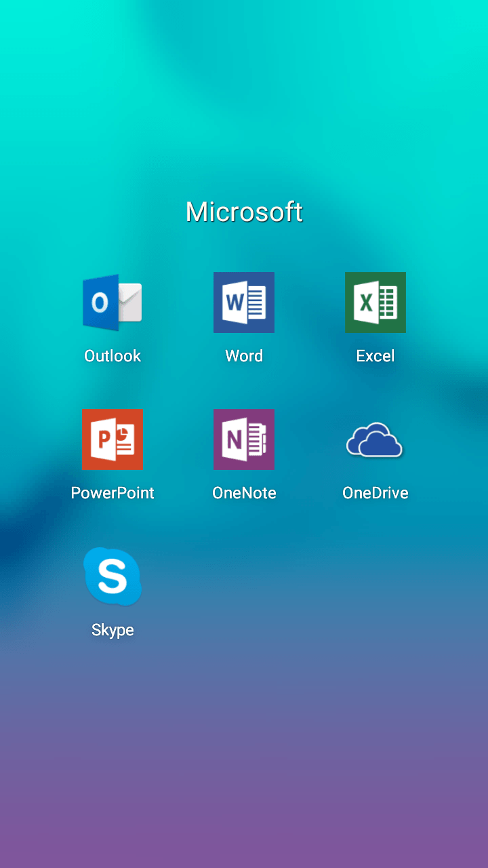This screenshot has height=868, width=488.
Task: Tap the Microsoft folder title to rename
Action: [244, 212]
